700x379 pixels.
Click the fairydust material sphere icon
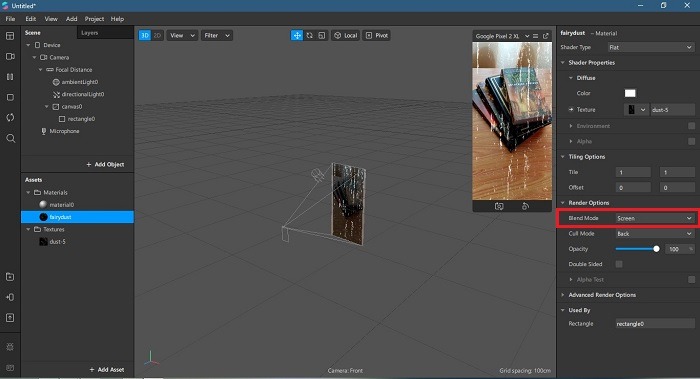pyautogui.click(x=43, y=217)
